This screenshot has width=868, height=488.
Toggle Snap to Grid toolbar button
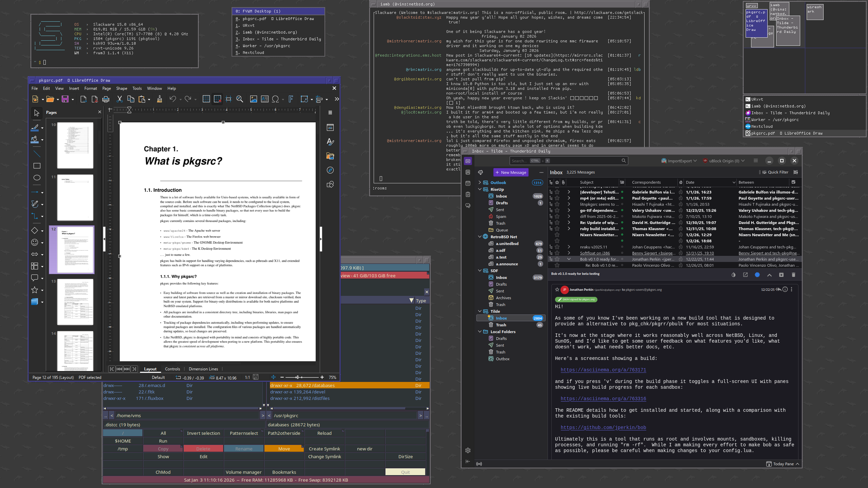(x=217, y=99)
